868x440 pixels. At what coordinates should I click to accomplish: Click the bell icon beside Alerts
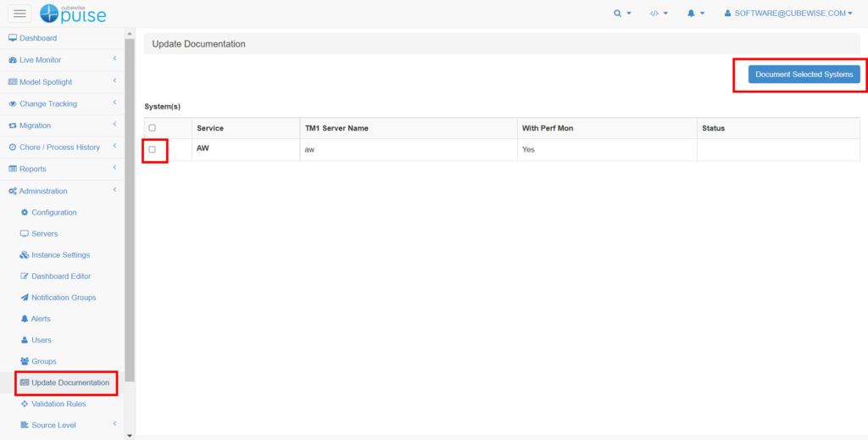tap(25, 319)
